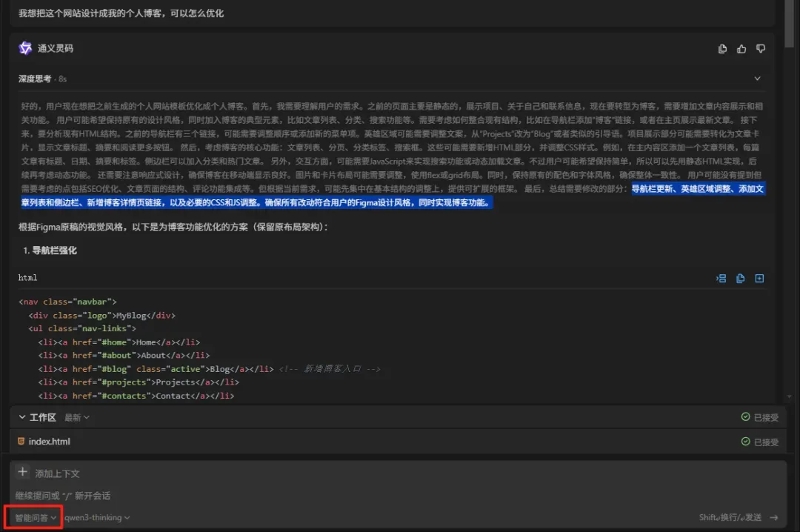Collapse the 工作区 panel
Viewport: 800px width, 532px height.
point(22,417)
